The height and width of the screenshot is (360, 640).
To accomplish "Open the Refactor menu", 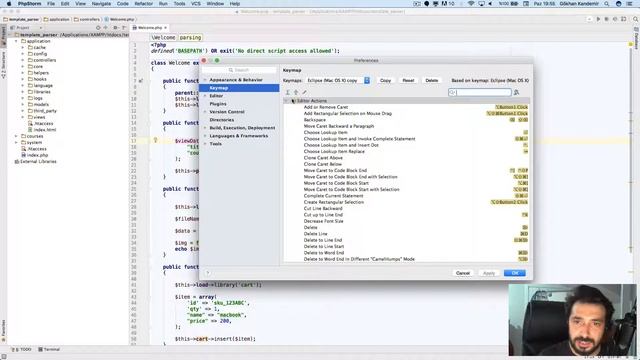I will click(144, 4).
